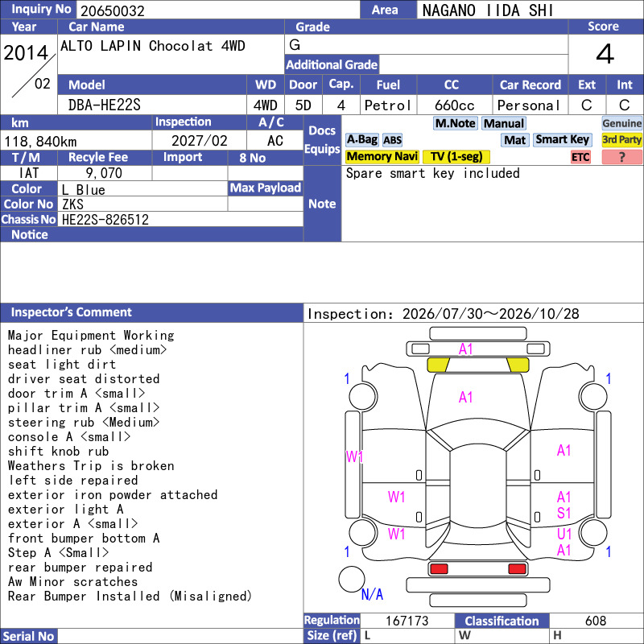Click the red ETC badge
This screenshot has width=644, height=644.
580,157
